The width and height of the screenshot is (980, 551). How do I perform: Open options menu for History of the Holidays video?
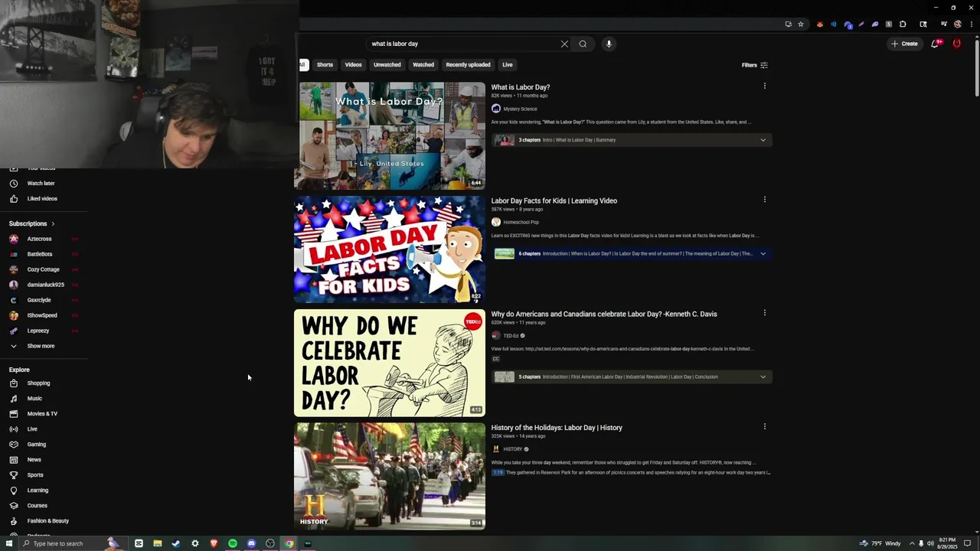click(764, 426)
